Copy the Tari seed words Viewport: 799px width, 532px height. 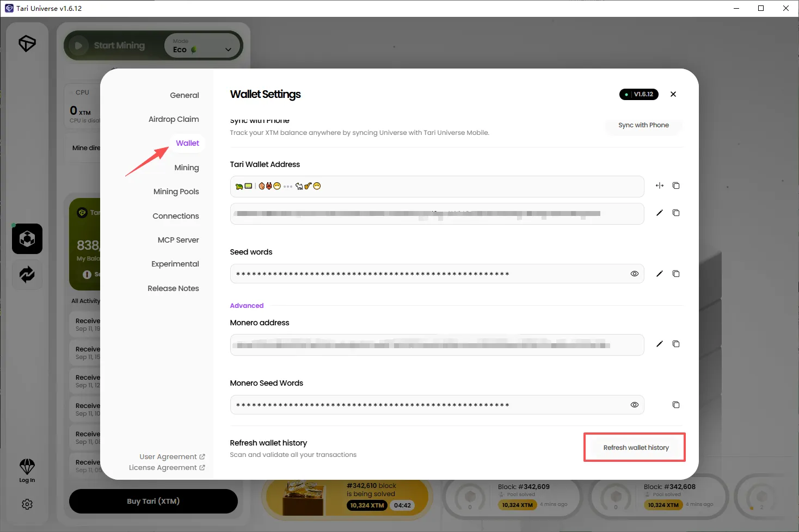(x=676, y=274)
